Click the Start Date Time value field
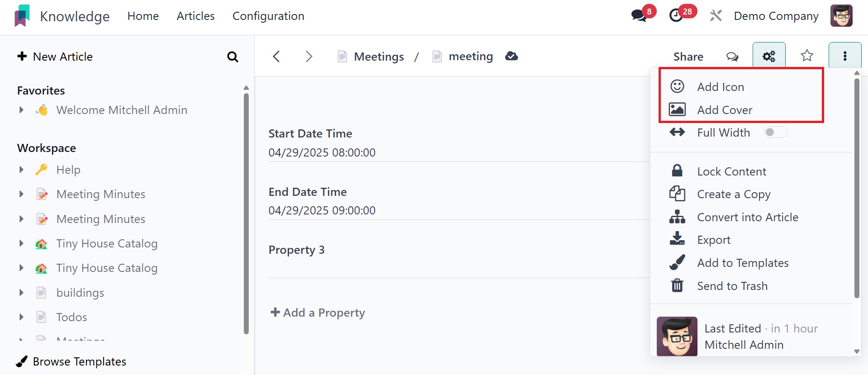The width and height of the screenshot is (868, 375). click(x=322, y=153)
